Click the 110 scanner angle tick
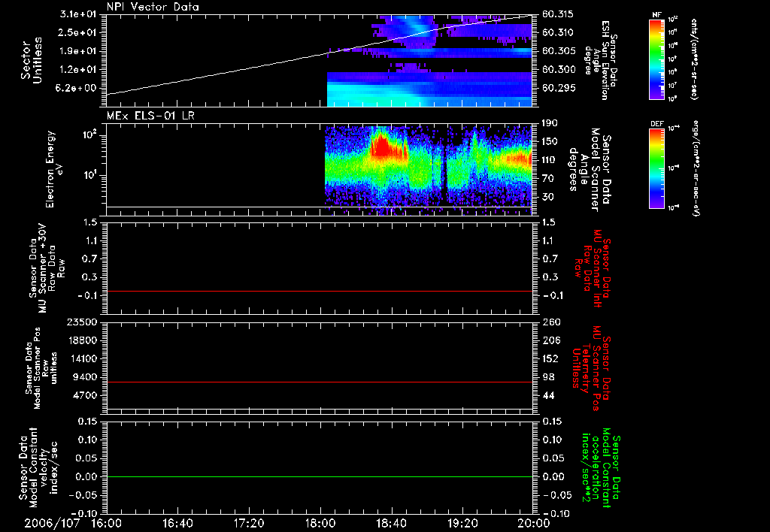This screenshot has width=770, height=532. point(550,160)
